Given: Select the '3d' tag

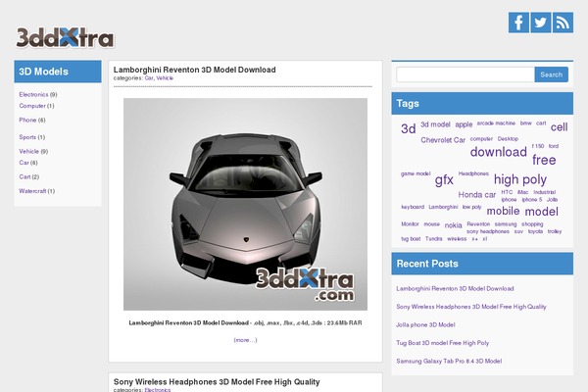Looking at the screenshot, I should (409, 128).
